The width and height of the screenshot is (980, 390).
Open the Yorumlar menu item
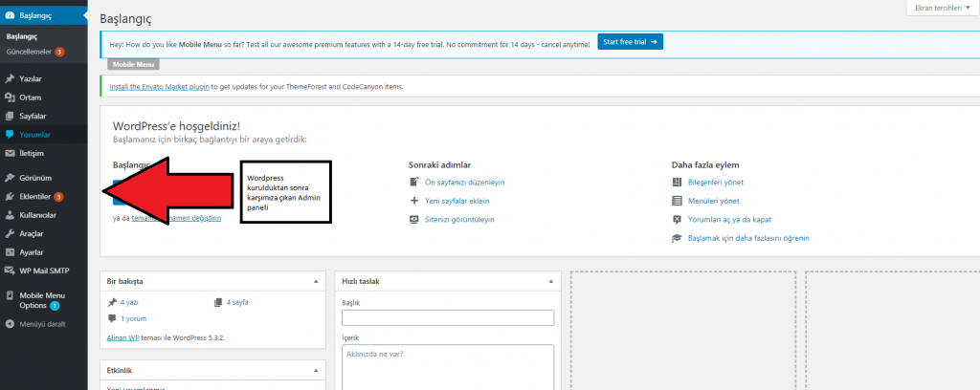click(x=44, y=134)
